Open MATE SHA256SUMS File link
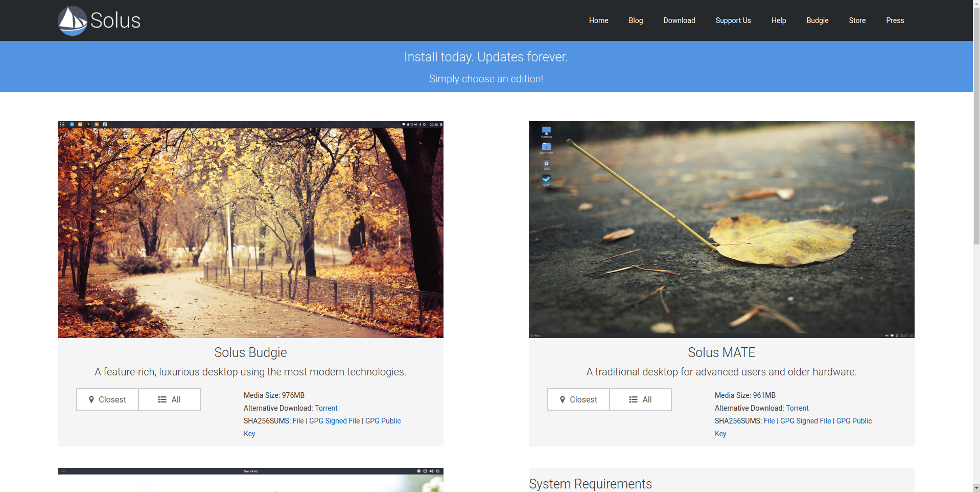The height and width of the screenshot is (492, 980). pos(769,421)
